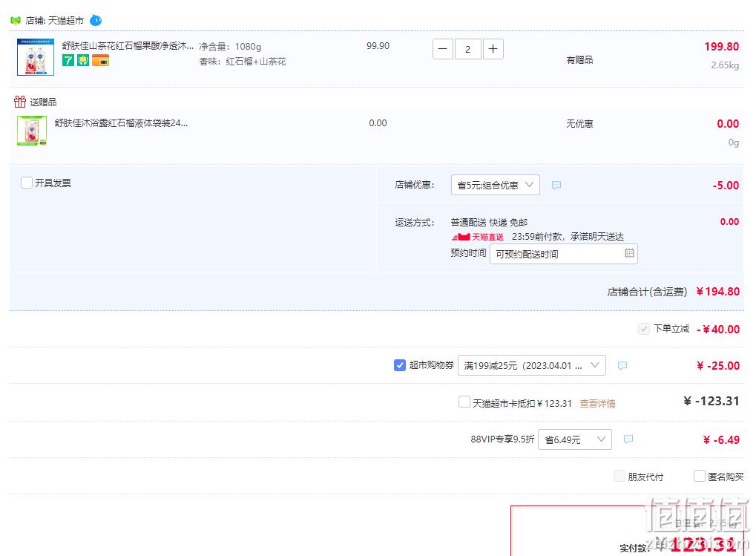Click the 天猫超市 store name
This screenshot has height=556, width=756.
[66, 21]
